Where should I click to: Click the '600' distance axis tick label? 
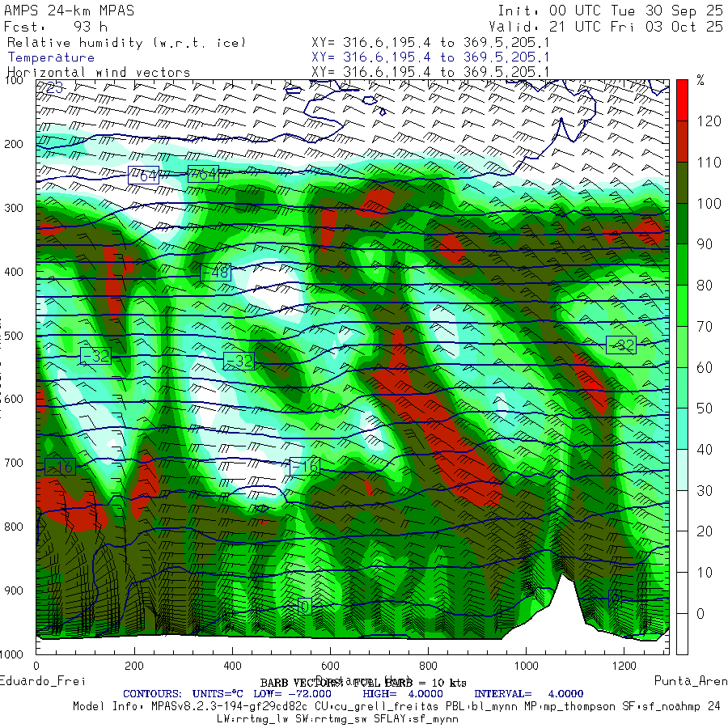click(330, 666)
